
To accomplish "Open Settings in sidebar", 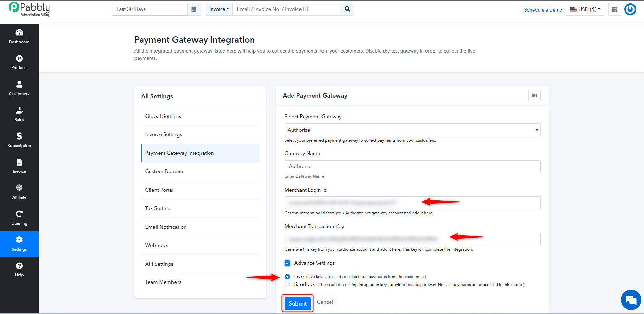I will [19, 244].
